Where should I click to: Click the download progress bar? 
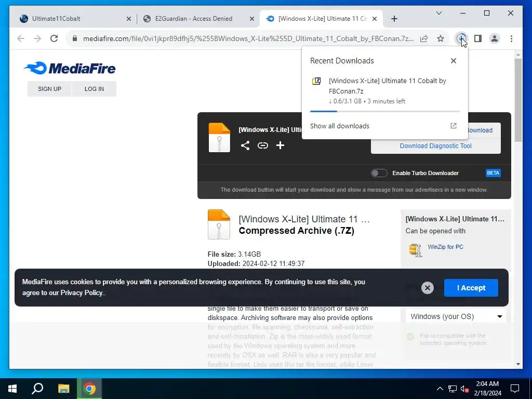click(385, 111)
